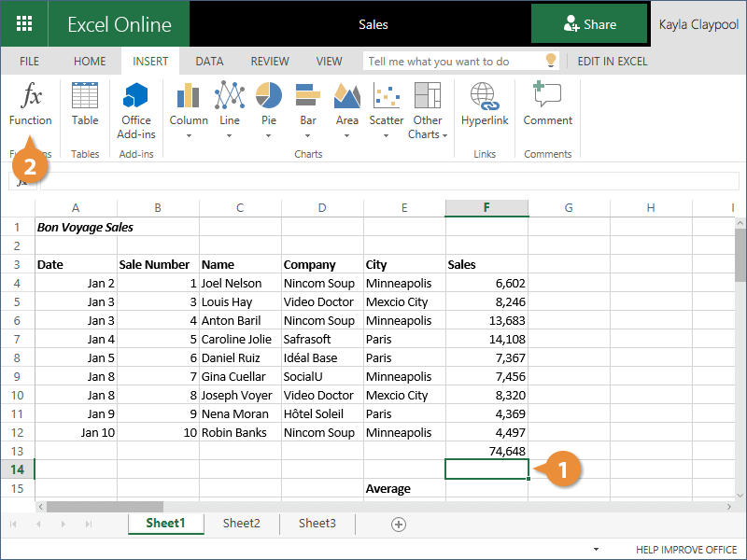This screenshot has width=747, height=560.
Task: Click the Function fx icon
Action: (x=31, y=97)
